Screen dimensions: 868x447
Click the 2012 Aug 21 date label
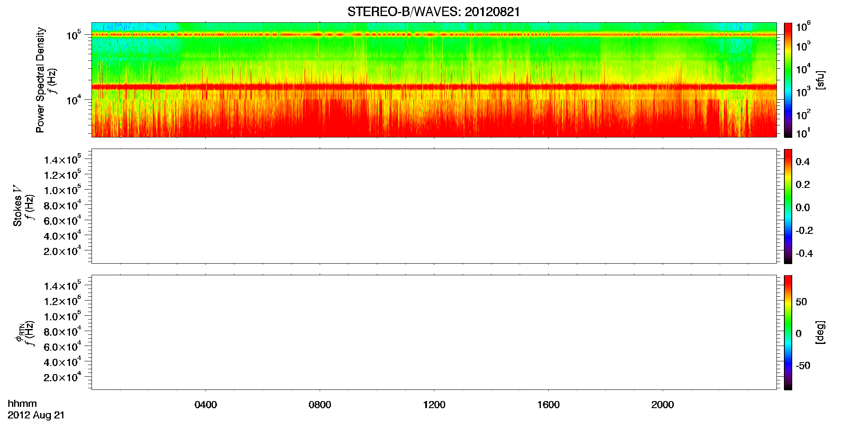click(x=36, y=415)
